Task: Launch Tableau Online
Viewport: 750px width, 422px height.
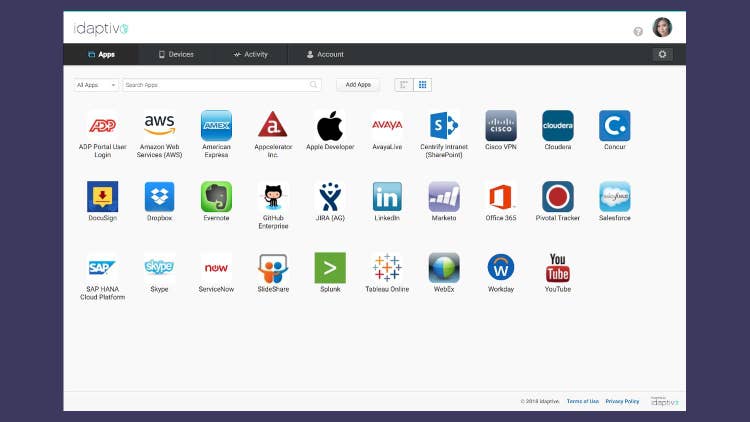Action: coord(387,268)
